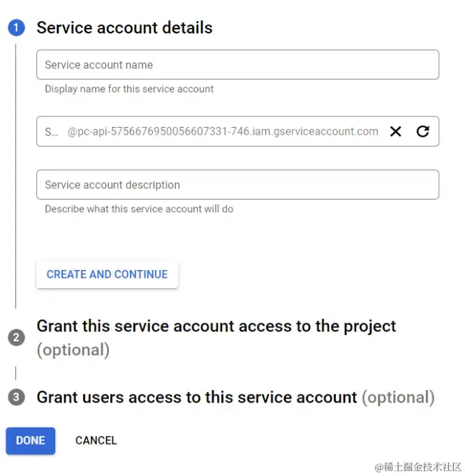Focus the Service account description field
The height and width of the screenshot is (476, 465).
tap(237, 185)
